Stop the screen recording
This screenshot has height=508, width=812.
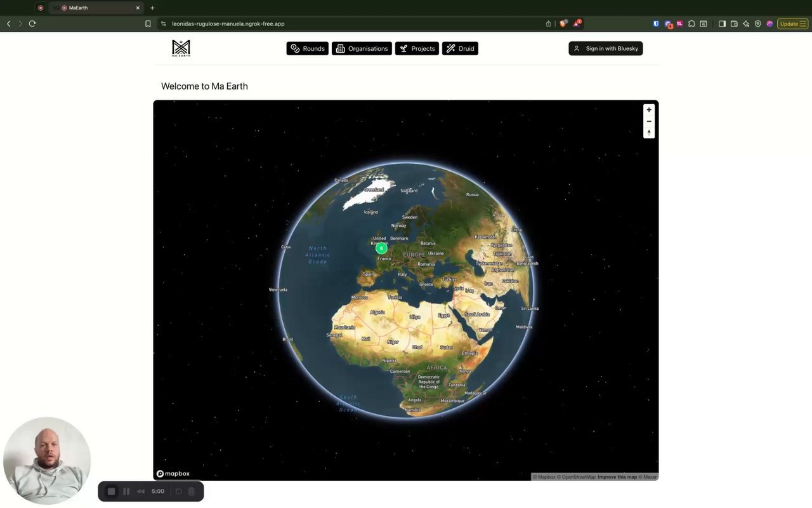(x=112, y=491)
